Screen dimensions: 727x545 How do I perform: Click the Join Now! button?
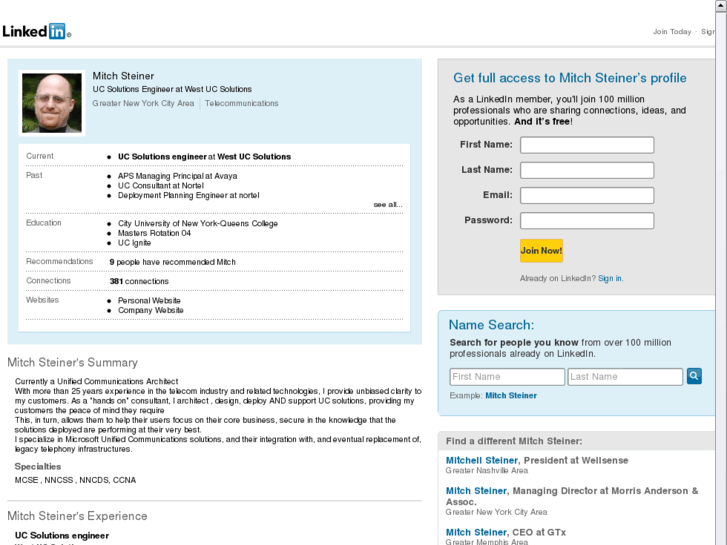(x=541, y=250)
